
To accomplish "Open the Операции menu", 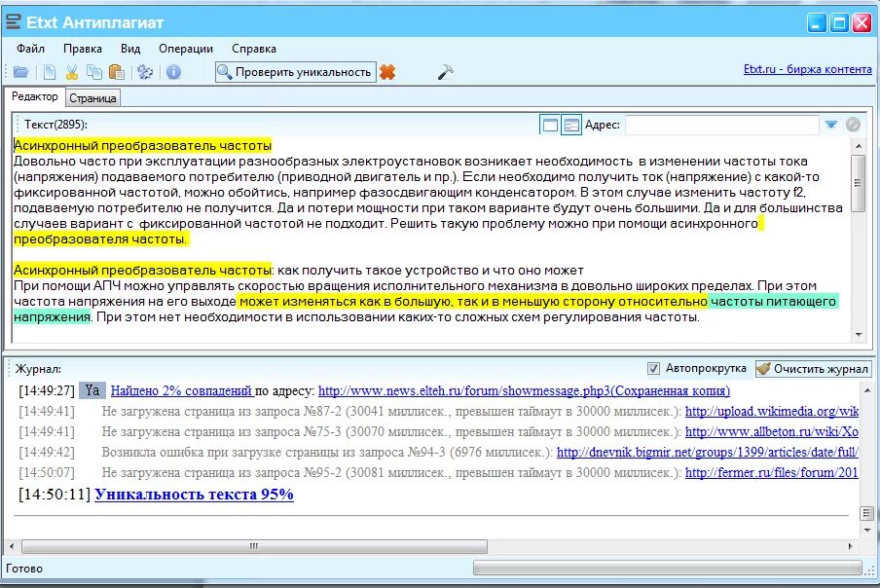I will [186, 49].
